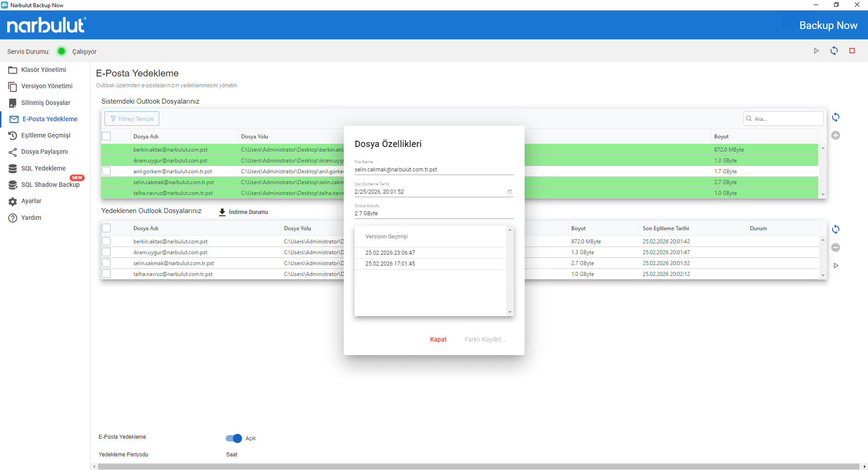Open the Yedekleme Periyodu Saat selector
Screen dimensions: 868x470
point(232,455)
